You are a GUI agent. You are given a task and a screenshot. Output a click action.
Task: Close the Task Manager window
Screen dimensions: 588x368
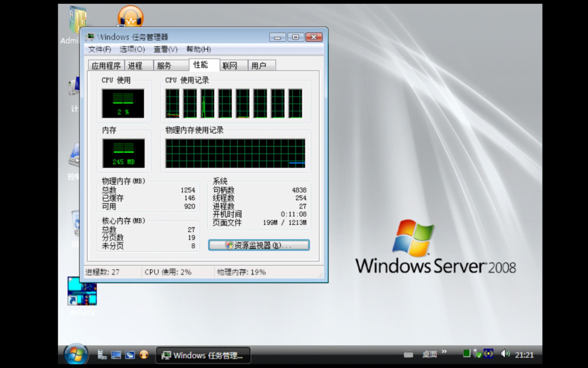(x=314, y=37)
